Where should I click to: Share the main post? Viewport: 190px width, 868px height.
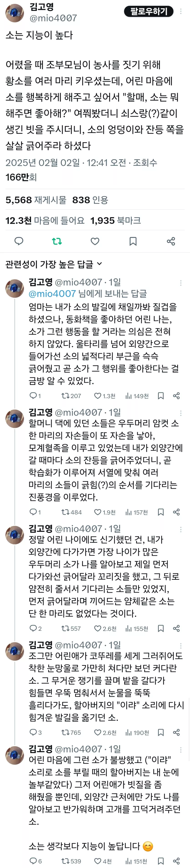(x=171, y=241)
